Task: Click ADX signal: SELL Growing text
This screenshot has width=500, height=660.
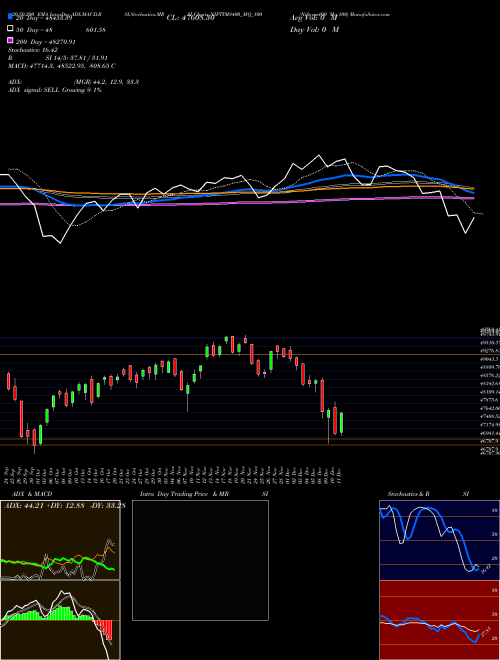Action: click(55, 90)
